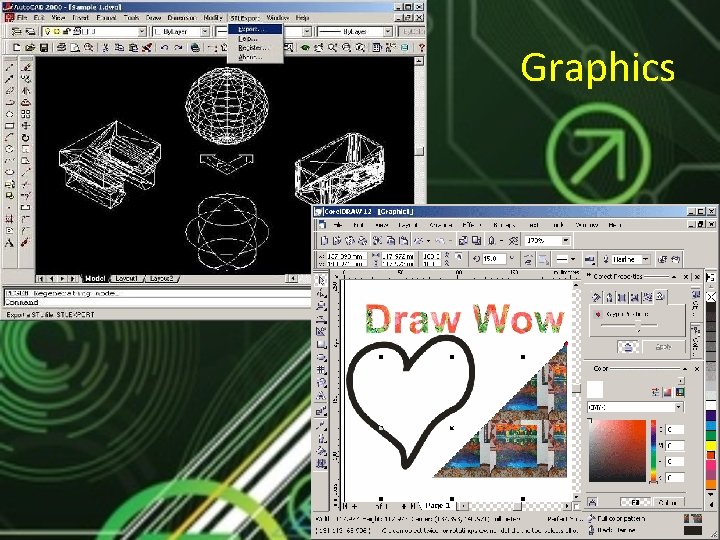
Task: Click the rotation angle 15.0 field
Action: [494, 259]
